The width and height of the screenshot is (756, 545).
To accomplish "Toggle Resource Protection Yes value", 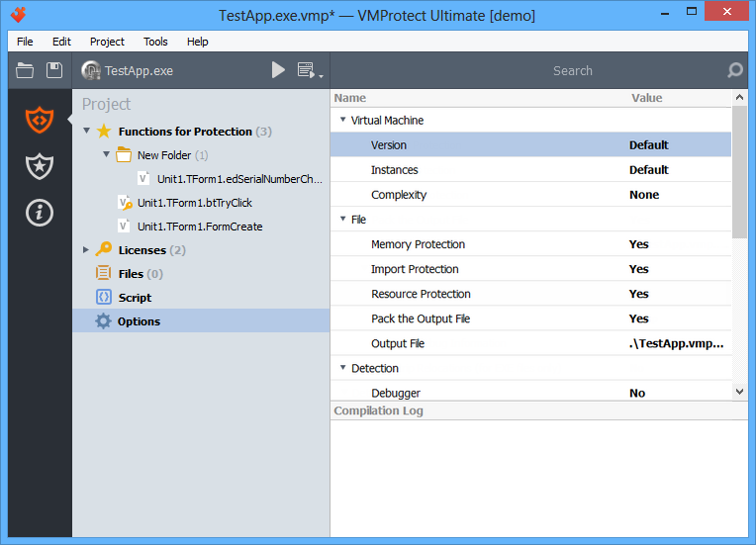I will click(639, 294).
